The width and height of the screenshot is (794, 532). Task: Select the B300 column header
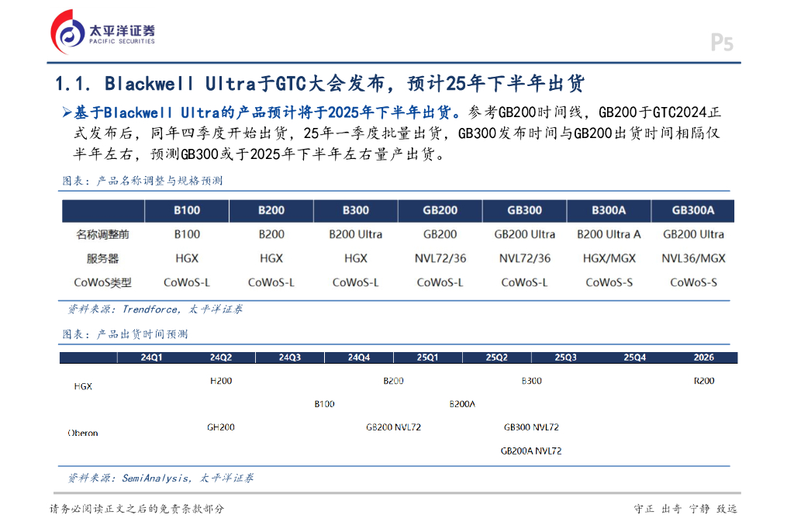356,211
